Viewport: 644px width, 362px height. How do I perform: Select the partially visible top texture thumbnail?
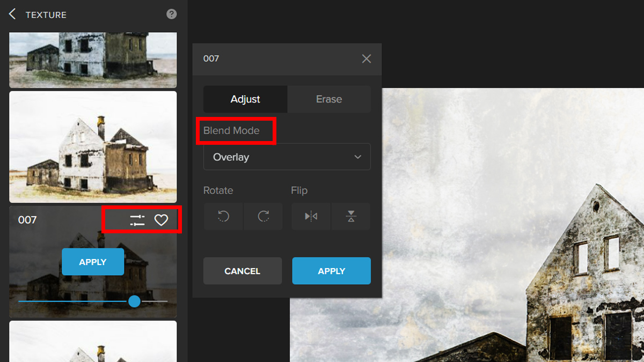tap(93, 59)
